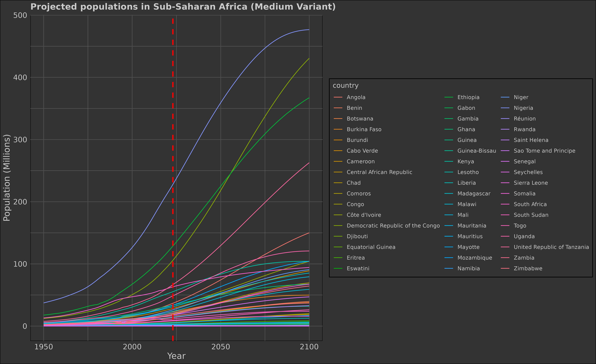596x364 pixels.
Task: Click the Angola legend label
Action: pos(356,97)
